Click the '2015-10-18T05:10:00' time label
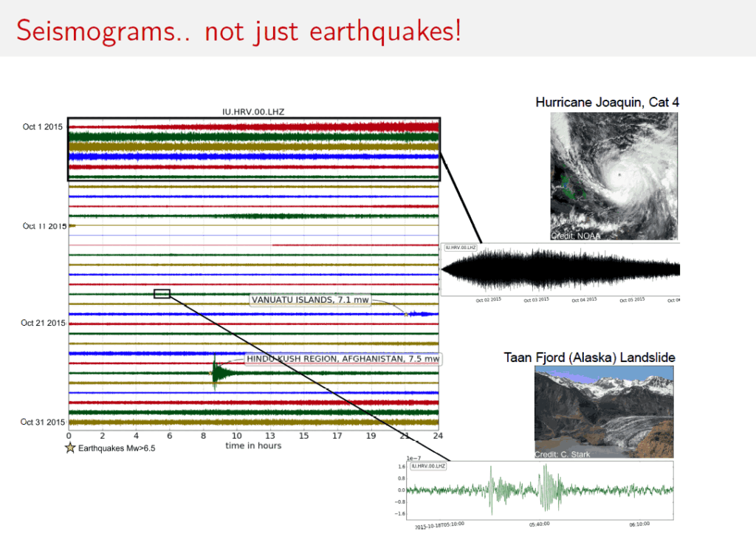Viewport: 756px width, 551px height. (440, 525)
